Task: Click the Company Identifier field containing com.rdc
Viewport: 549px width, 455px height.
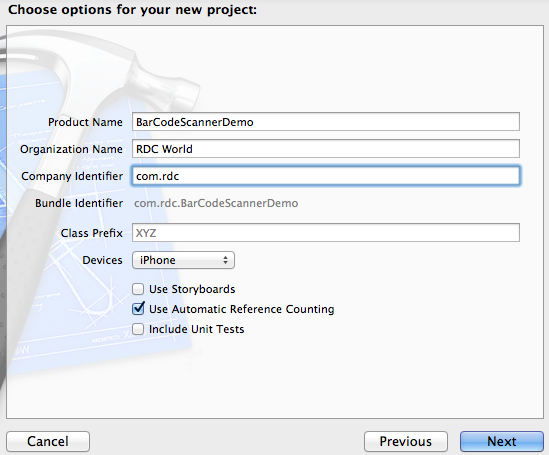Action: [326, 176]
